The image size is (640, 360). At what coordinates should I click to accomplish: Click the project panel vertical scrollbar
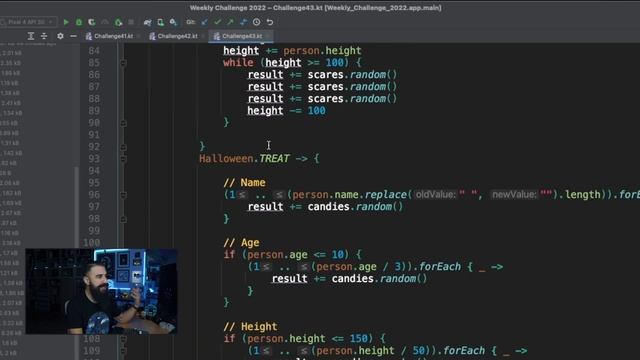(x=77, y=207)
